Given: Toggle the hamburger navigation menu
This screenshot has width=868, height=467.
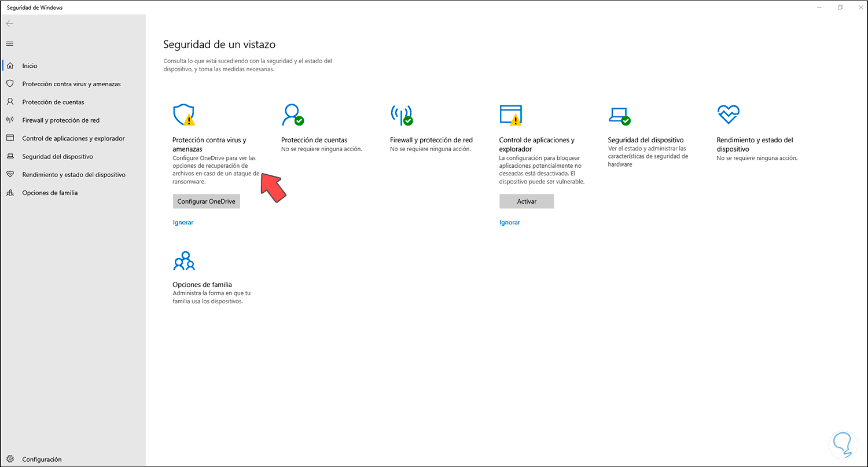Looking at the screenshot, I should (x=10, y=44).
